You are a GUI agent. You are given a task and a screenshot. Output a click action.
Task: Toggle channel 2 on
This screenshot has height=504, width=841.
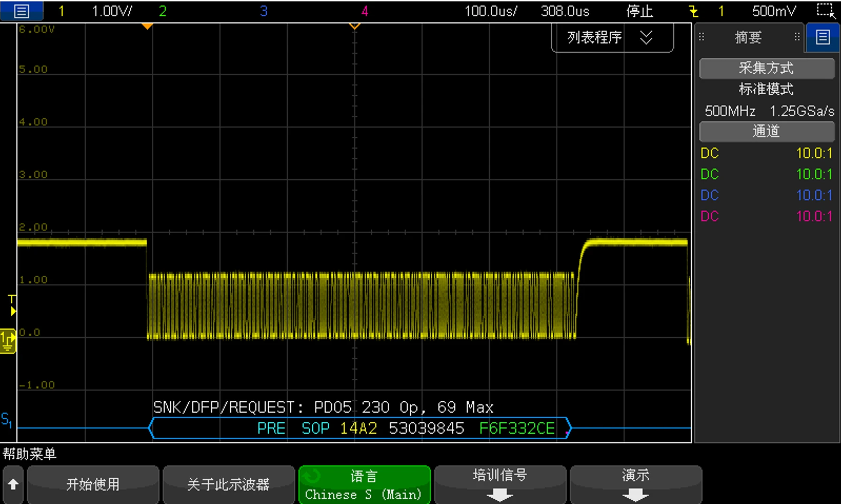163,11
